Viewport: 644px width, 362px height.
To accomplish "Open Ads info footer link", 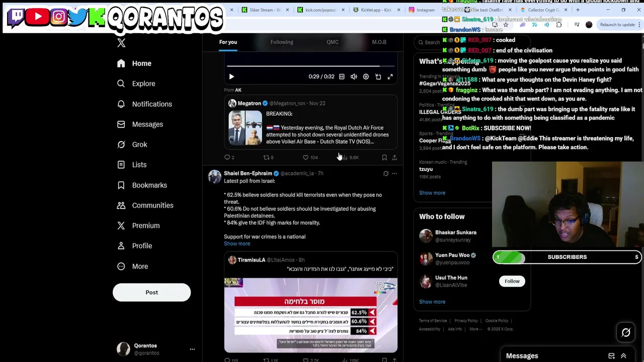I will [x=455, y=329].
